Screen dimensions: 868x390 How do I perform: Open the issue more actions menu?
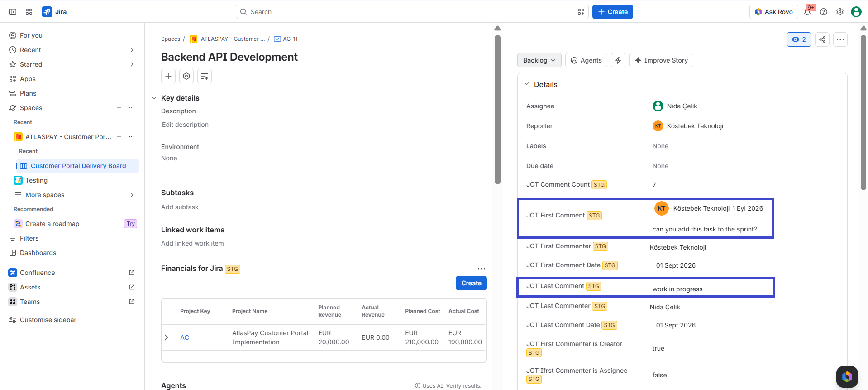840,39
